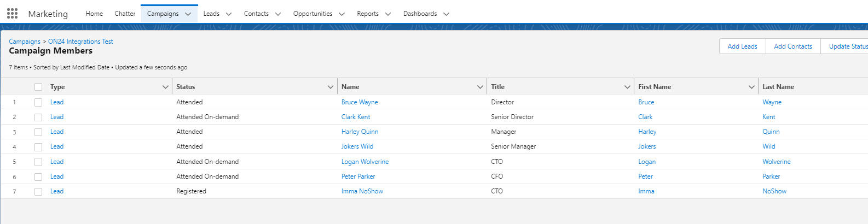Click the Lead type link in row 1
The height and width of the screenshot is (224, 868).
click(57, 102)
